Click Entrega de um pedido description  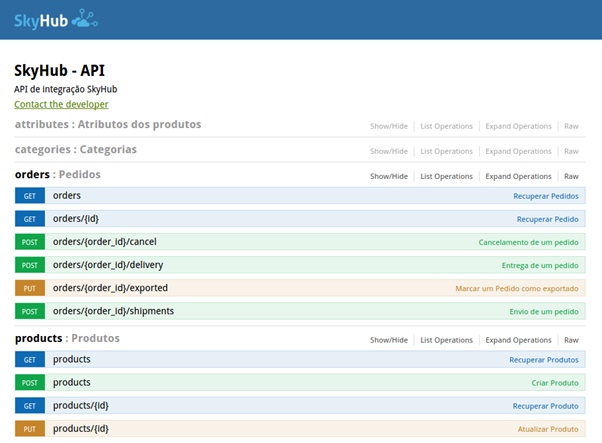540,265
